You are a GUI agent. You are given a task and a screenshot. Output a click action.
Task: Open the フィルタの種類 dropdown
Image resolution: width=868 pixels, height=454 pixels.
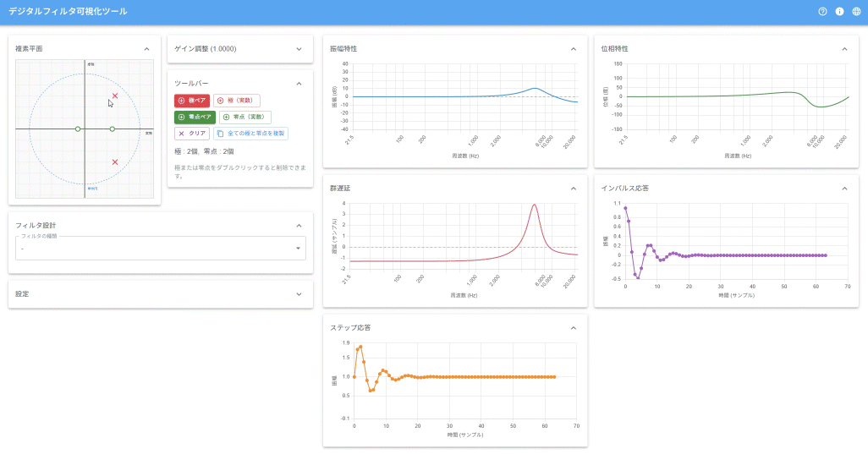coord(160,249)
